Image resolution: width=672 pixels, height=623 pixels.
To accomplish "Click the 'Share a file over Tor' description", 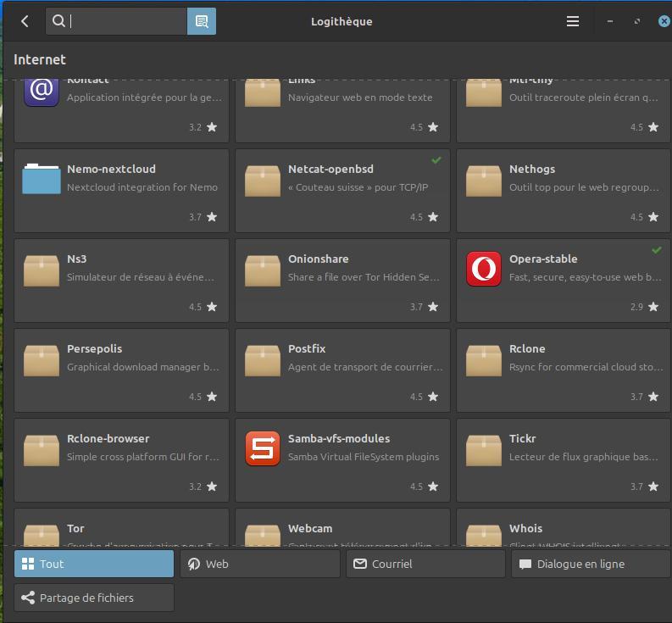I will coord(364,277).
